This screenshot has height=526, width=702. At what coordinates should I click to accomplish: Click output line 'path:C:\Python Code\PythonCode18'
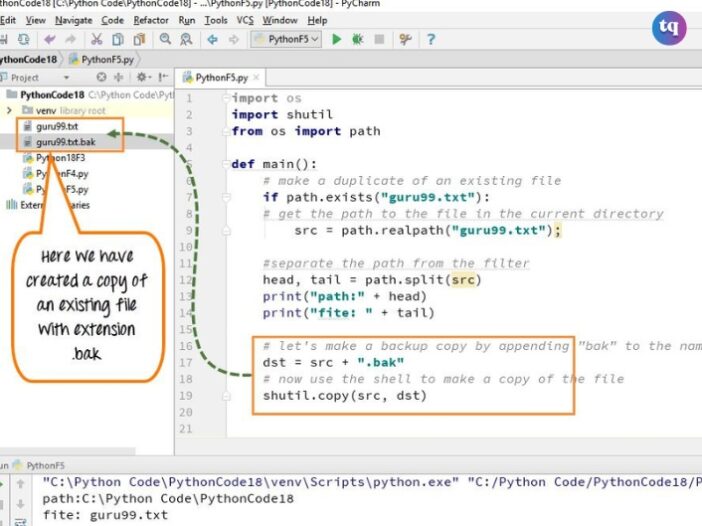tap(168, 499)
